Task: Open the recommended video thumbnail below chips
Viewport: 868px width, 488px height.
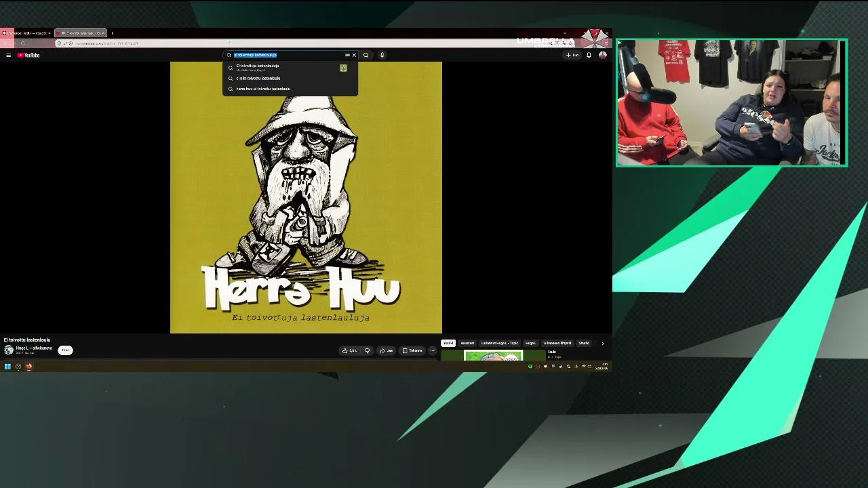Action: (x=494, y=355)
